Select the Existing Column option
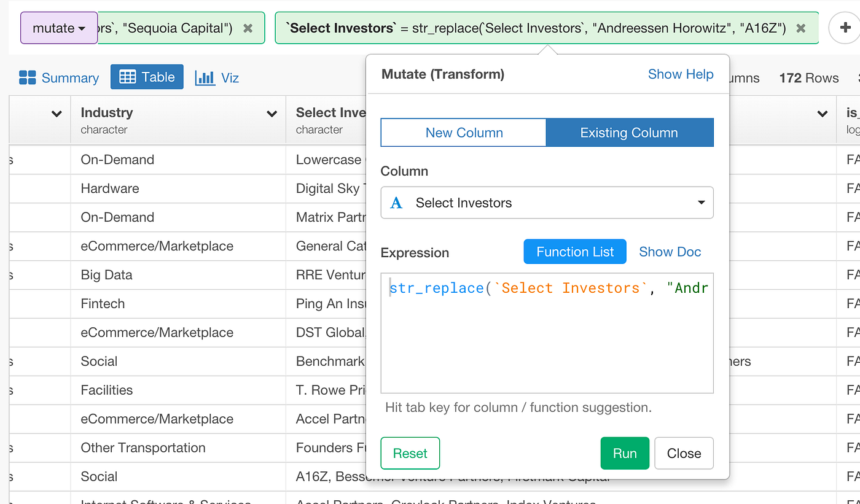 point(629,133)
